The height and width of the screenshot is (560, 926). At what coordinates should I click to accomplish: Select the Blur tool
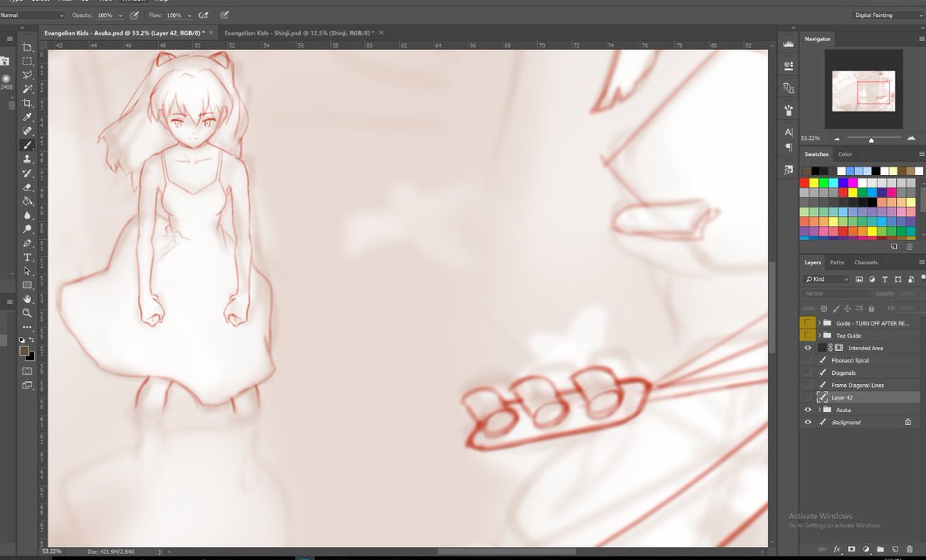click(x=27, y=214)
